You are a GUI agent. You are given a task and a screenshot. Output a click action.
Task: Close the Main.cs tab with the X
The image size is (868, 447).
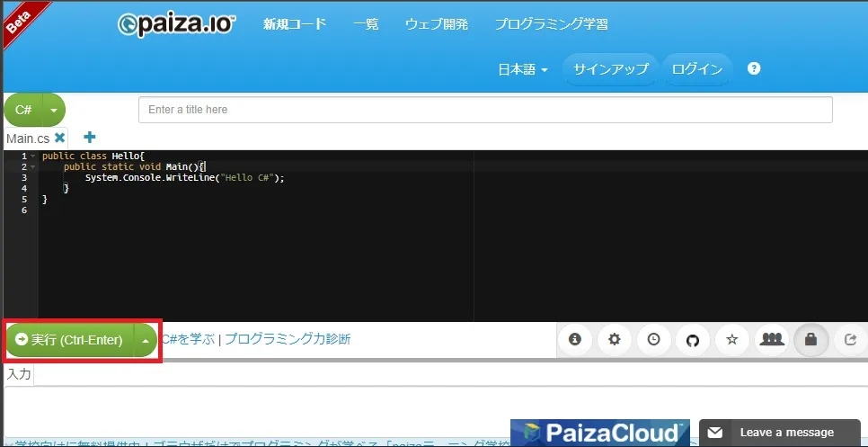(x=60, y=138)
